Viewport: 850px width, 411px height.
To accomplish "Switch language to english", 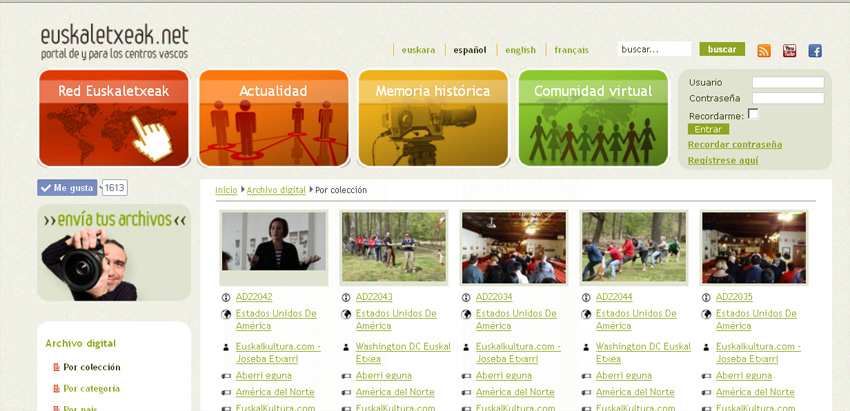I will [x=520, y=50].
